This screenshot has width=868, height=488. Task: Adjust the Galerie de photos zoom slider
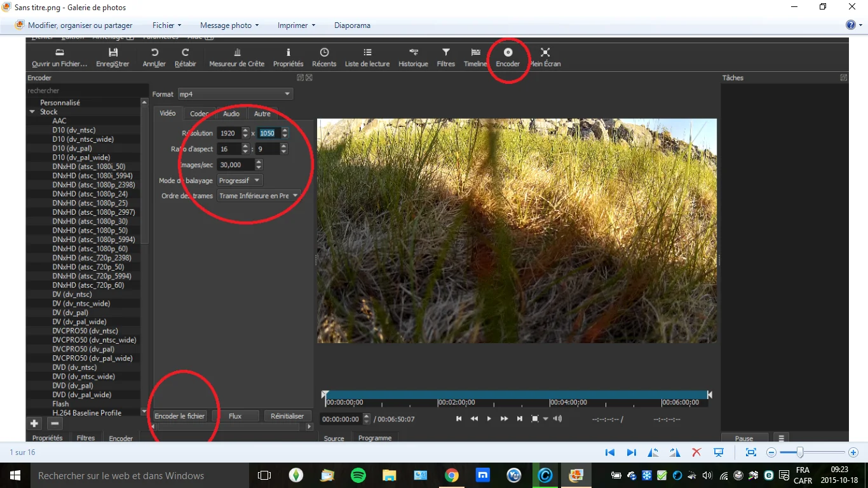[800, 452]
